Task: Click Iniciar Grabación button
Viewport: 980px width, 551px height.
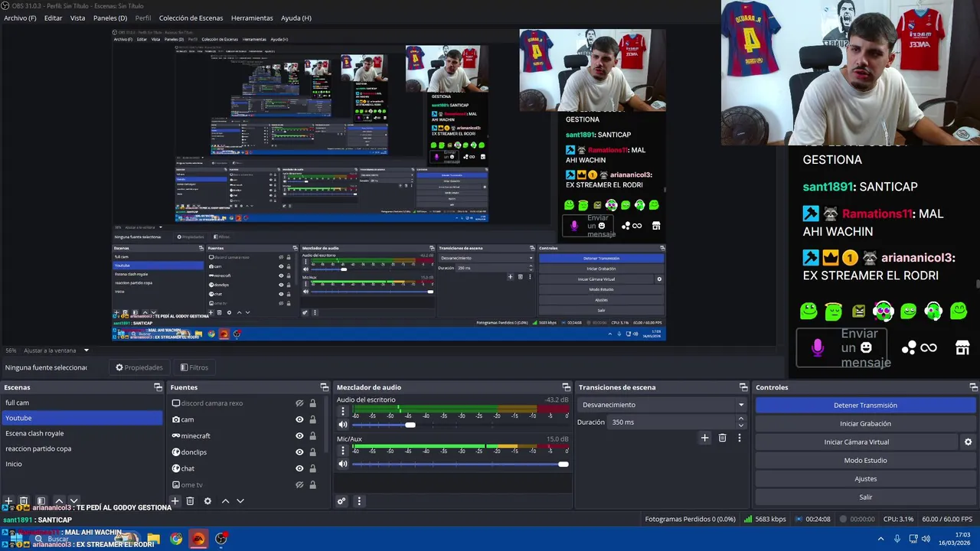Action: 865,423
